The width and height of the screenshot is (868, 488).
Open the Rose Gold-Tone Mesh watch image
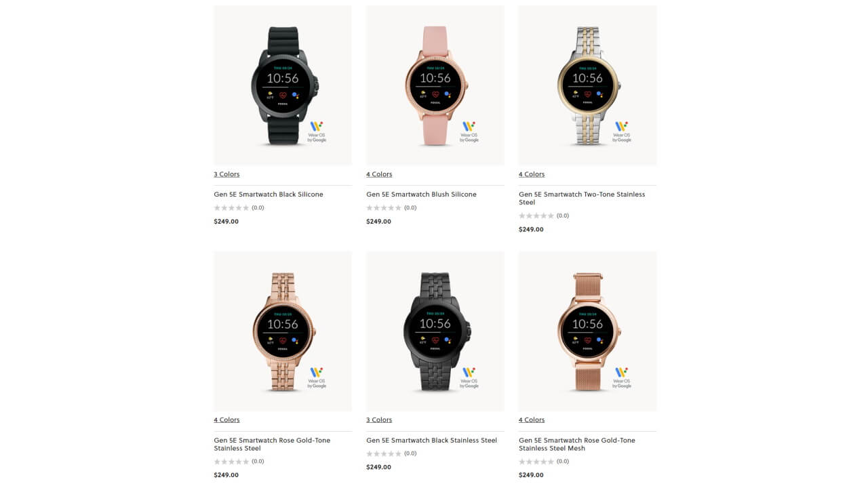(x=588, y=331)
